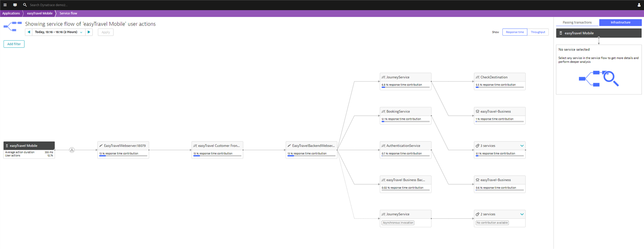This screenshot has height=249, width=644.
Task: Open the user profile icon
Action: click(x=639, y=5)
